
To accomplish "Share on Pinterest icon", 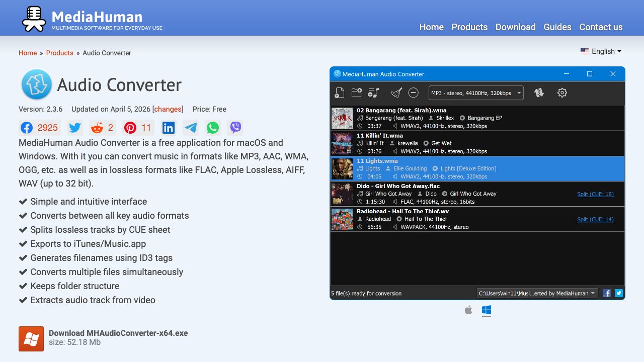I will point(138,128).
